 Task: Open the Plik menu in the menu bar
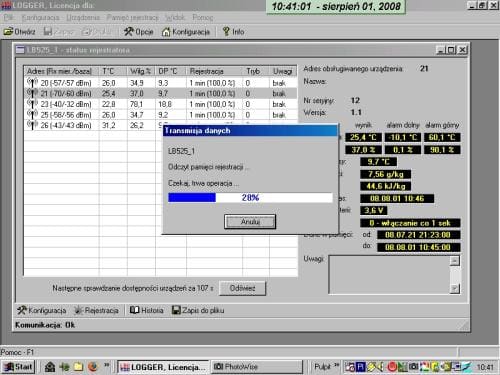9,17
